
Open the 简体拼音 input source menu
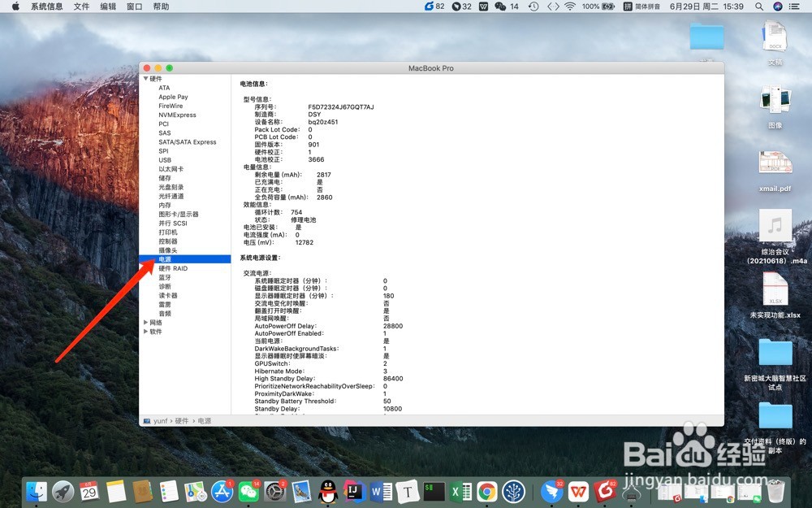coord(641,7)
